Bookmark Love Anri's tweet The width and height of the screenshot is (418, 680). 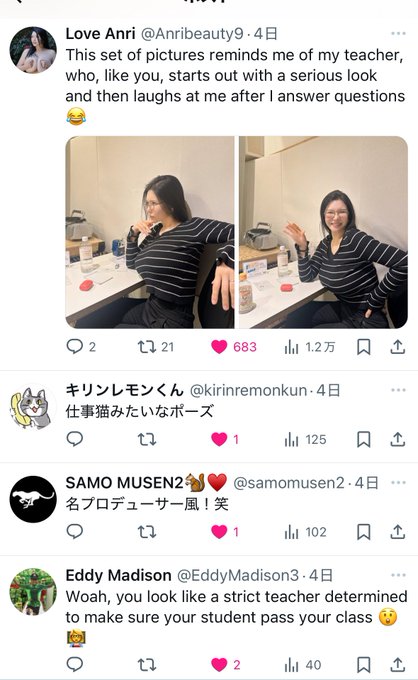coord(363,347)
